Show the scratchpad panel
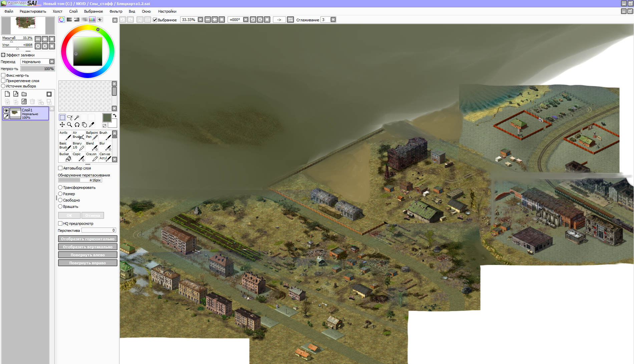634x364 pixels. coord(100,20)
